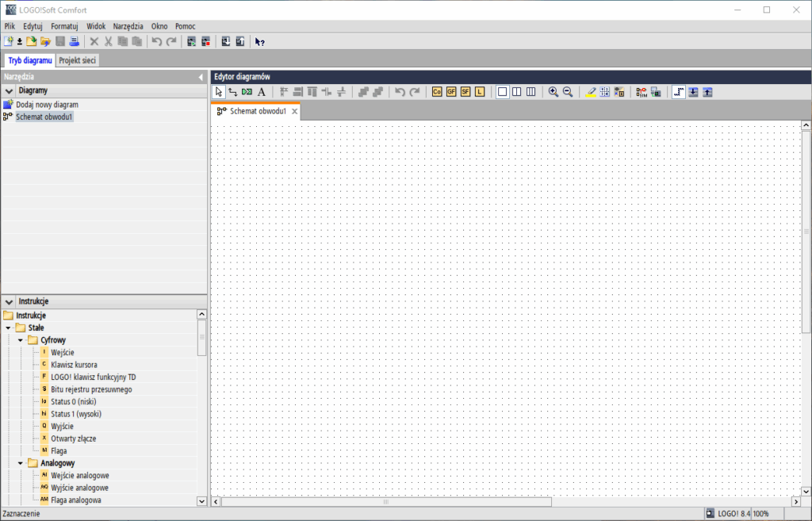Select Status 0 (niski) instruction
812x521 pixels.
73,402
